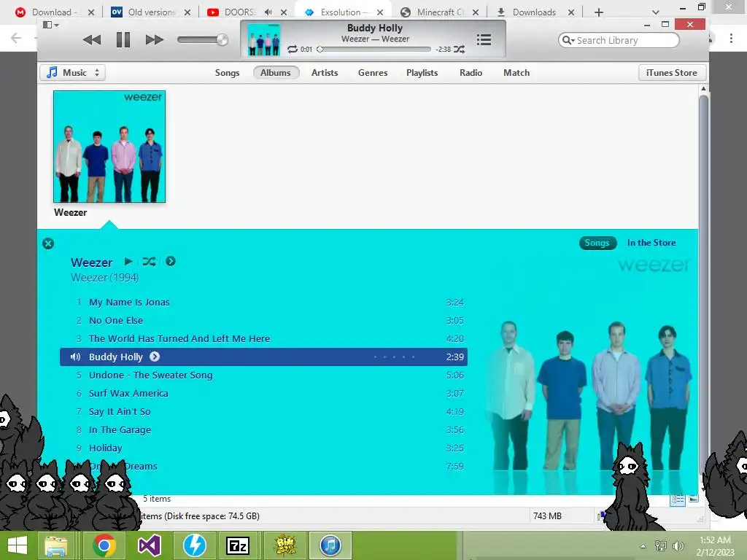Image resolution: width=747 pixels, height=560 pixels.
Task: Select the track Surf Wax America
Action: [263, 393]
